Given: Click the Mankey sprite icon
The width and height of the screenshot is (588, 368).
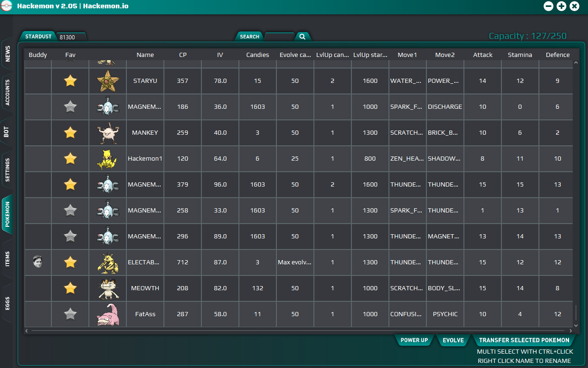Looking at the screenshot, I should pyautogui.click(x=107, y=133).
